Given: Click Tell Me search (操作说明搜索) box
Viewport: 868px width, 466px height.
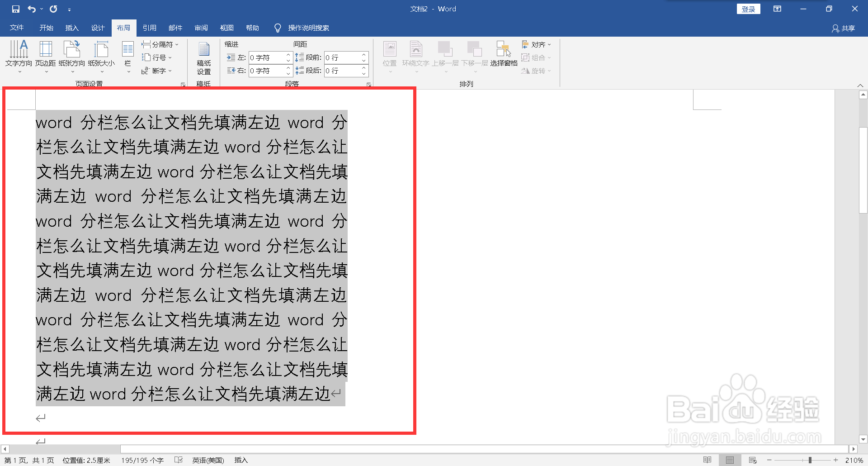Looking at the screenshot, I should 302,28.
